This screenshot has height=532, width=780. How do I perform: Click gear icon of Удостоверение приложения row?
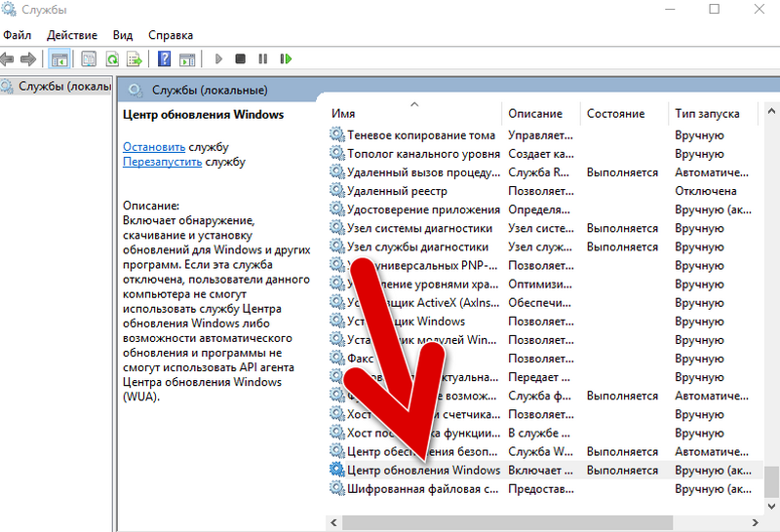point(336,209)
